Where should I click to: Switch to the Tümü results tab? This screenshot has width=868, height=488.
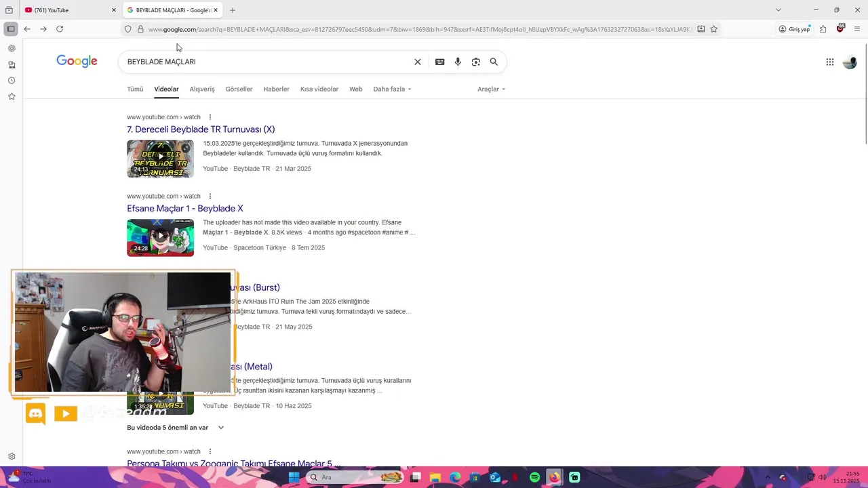[x=135, y=89]
